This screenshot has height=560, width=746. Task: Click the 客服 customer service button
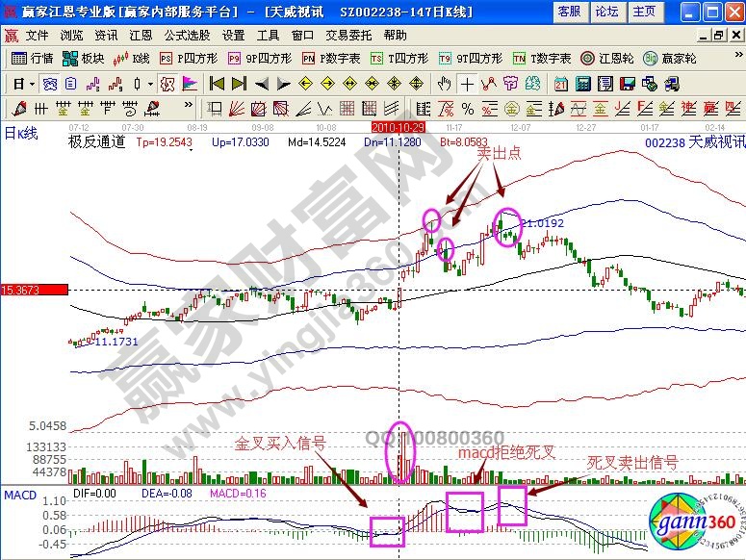coord(570,12)
